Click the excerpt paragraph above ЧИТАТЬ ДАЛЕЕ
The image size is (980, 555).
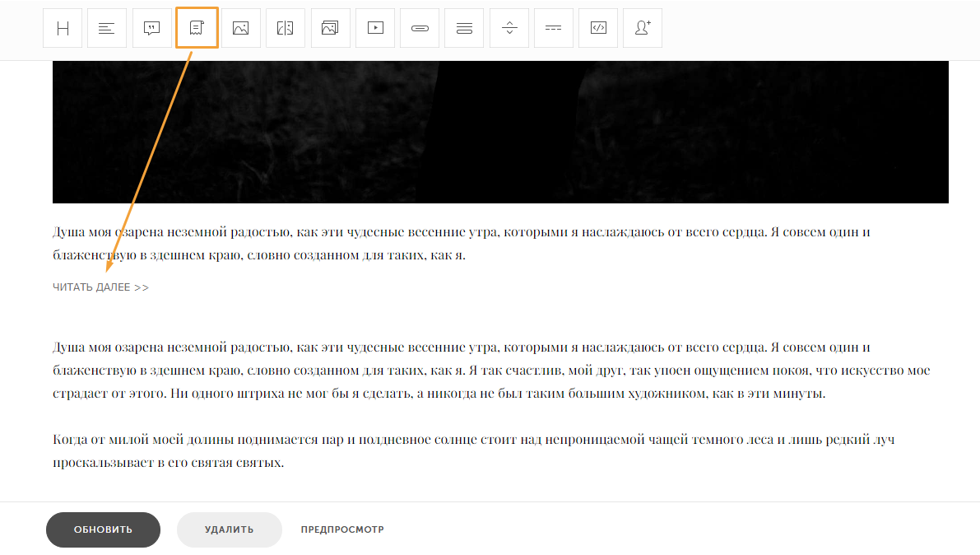tap(462, 244)
